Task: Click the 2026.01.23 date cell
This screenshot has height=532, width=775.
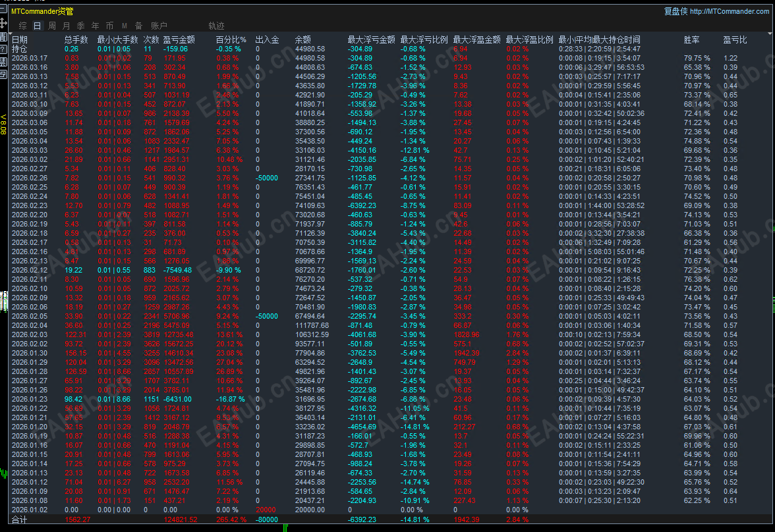Action: click(x=30, y=399)
